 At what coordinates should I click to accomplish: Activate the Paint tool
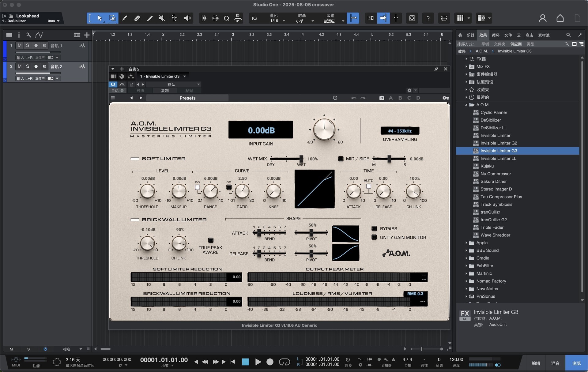[x=149, y=18]
